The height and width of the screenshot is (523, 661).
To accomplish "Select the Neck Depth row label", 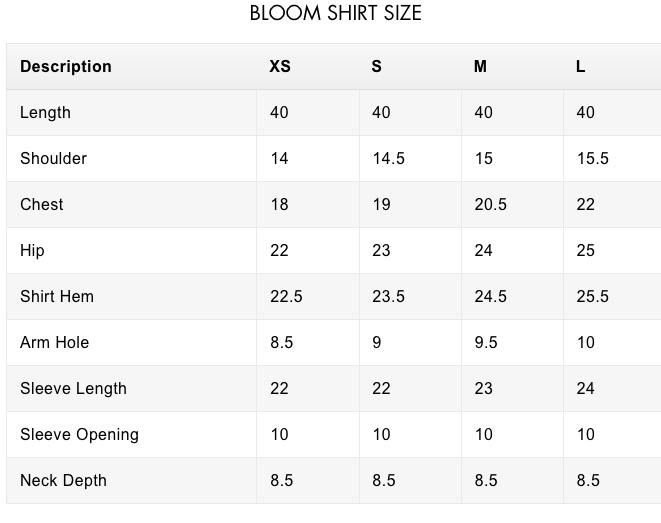I will click(63, 481).
